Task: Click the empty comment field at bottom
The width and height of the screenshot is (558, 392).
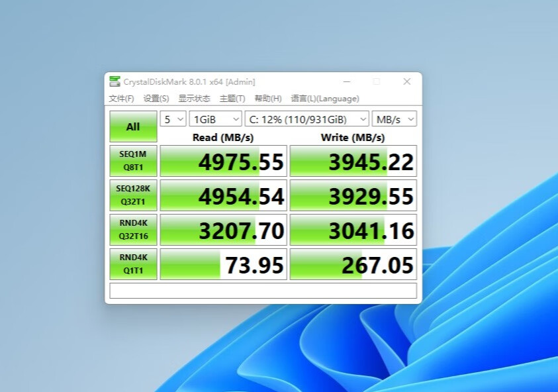Action: tap(263, 291)
